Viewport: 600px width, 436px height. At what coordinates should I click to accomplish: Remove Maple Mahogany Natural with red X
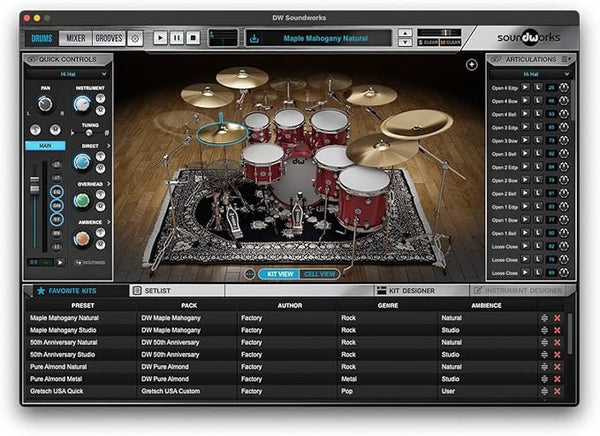[x=557, y=318]
